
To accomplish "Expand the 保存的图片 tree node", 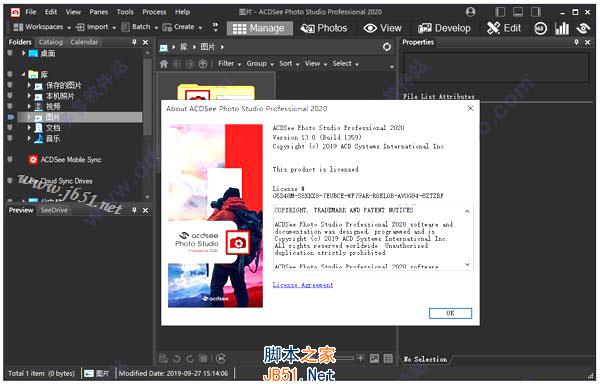I will point(29,85).
